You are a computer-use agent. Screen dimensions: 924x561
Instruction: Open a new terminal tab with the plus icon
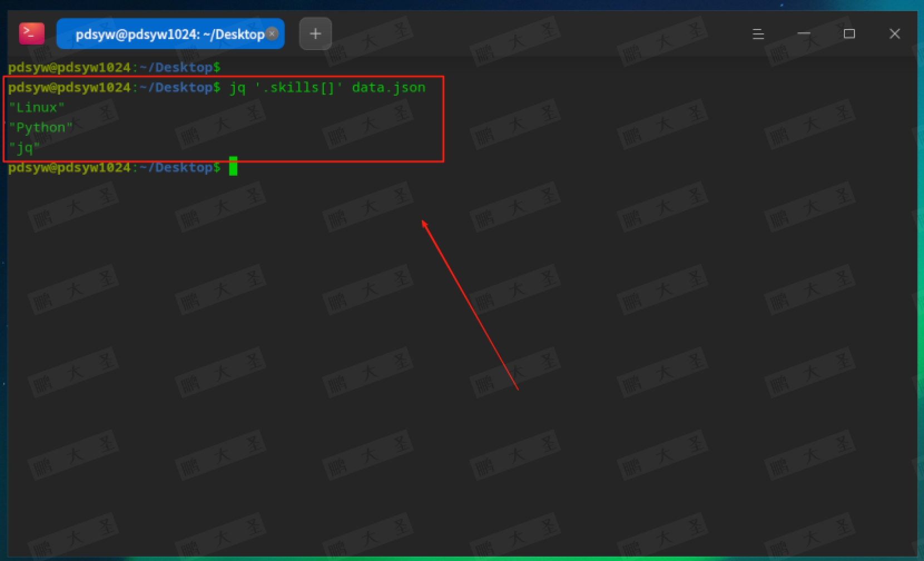[x=315, y=33]
